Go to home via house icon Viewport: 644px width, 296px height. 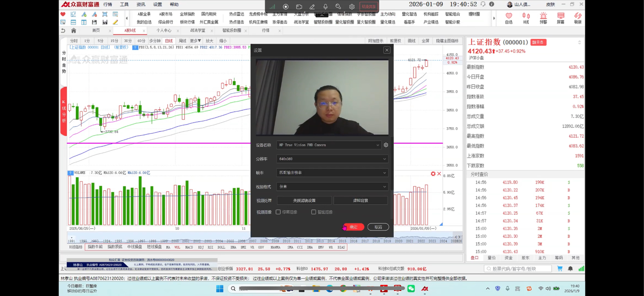pyautogui.click(x=74, y=30)
